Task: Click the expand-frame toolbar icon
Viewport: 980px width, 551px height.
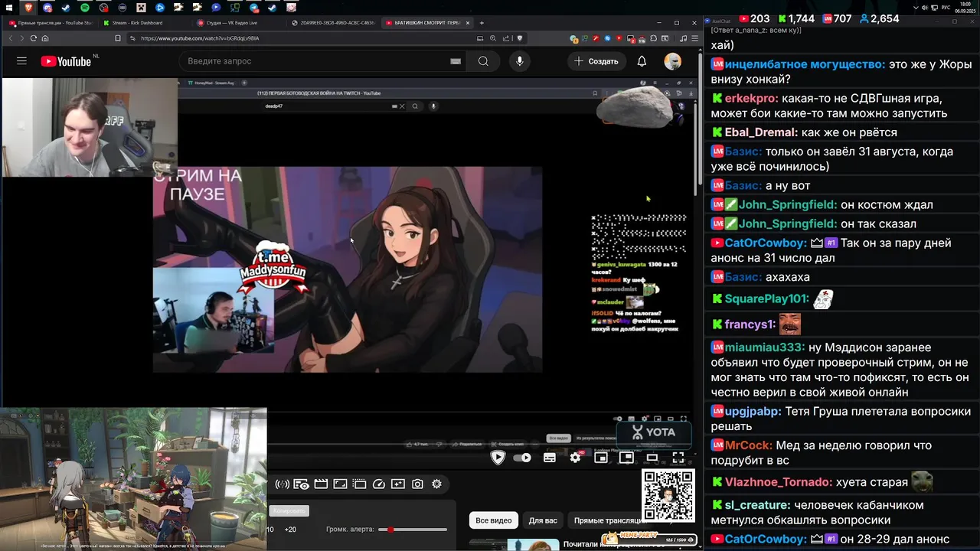Action: coord(340,484)
